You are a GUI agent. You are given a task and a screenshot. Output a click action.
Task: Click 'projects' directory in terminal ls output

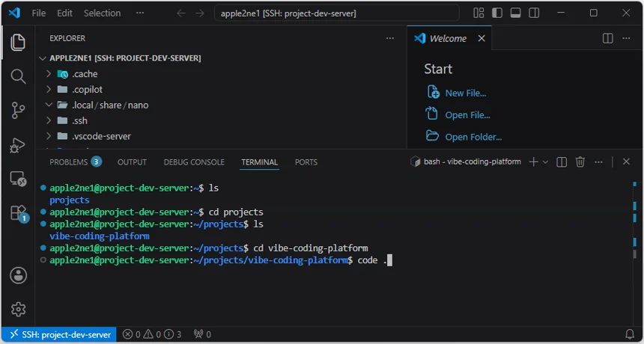(70, 200)
